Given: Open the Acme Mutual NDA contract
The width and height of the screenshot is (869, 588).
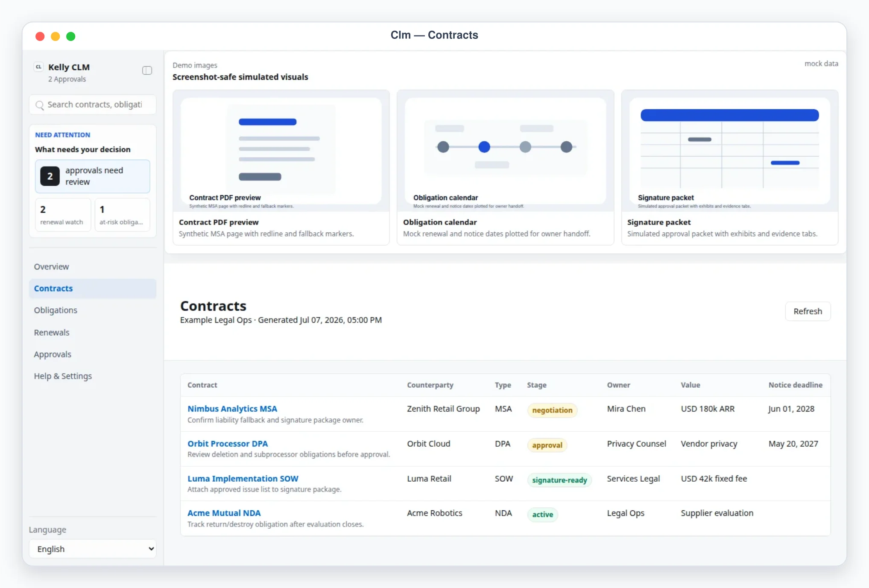Looking at the screenshot, I should coord(224,513).
